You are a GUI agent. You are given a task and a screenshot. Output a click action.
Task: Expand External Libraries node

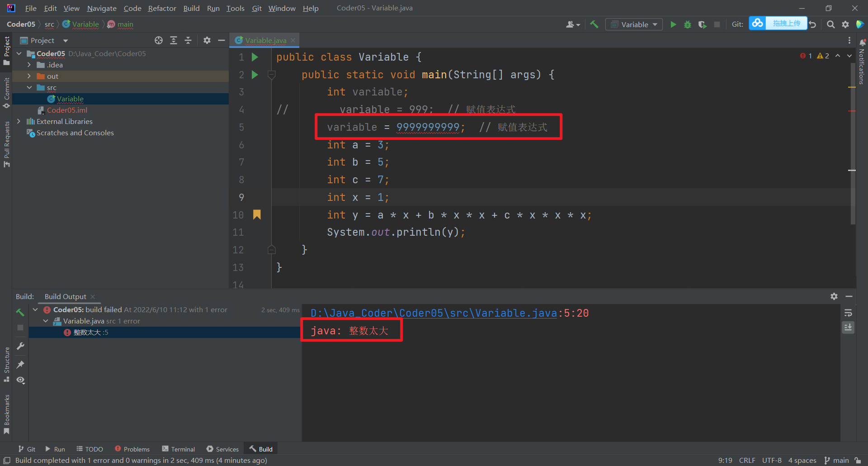[19, 121]
